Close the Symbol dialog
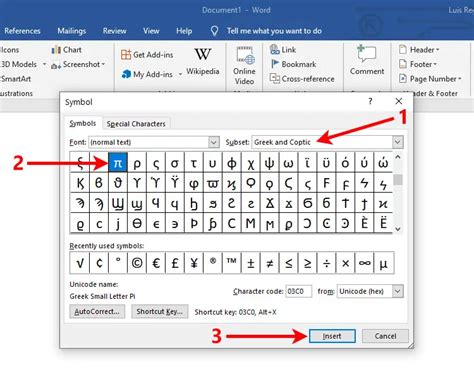This screenshot has height=379, width=474. (x=398, y=101)
